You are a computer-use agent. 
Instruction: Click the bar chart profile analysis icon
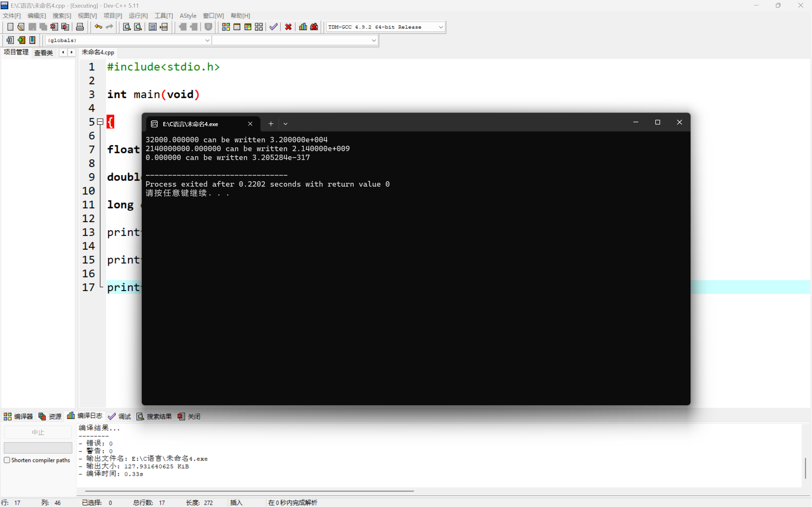pyautogui.click(x=303, y=27)
